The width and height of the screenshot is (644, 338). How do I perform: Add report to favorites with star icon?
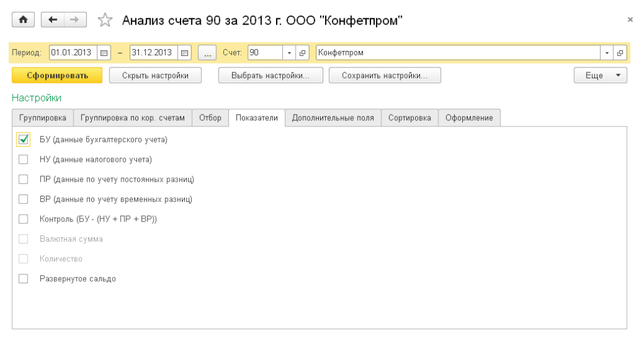(x=104, y=21)
